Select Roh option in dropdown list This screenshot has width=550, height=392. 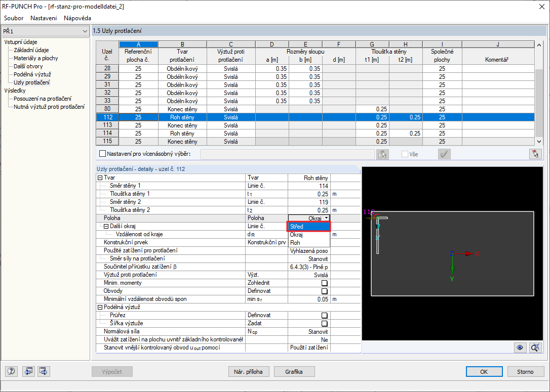308,243
